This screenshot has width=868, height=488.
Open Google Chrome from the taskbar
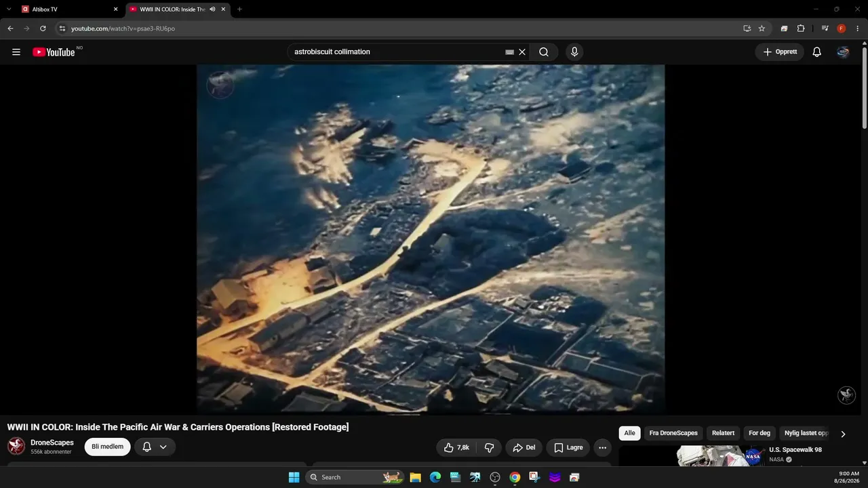(x=515, y=477)
